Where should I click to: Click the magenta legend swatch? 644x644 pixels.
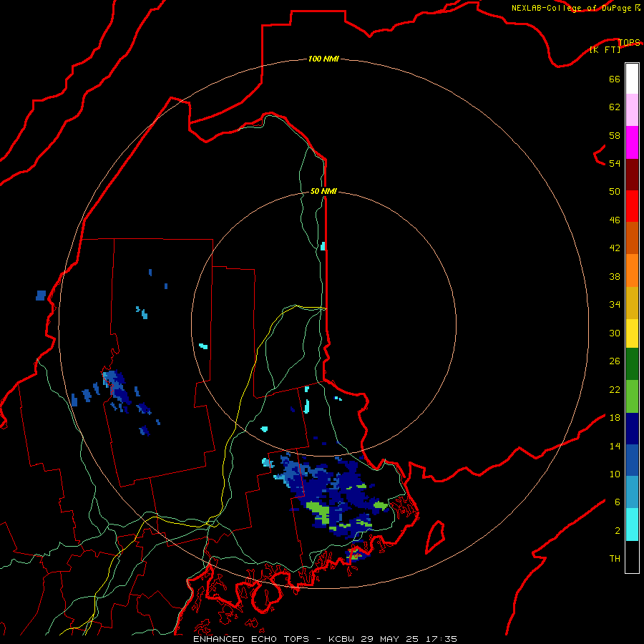click(632, 142)
